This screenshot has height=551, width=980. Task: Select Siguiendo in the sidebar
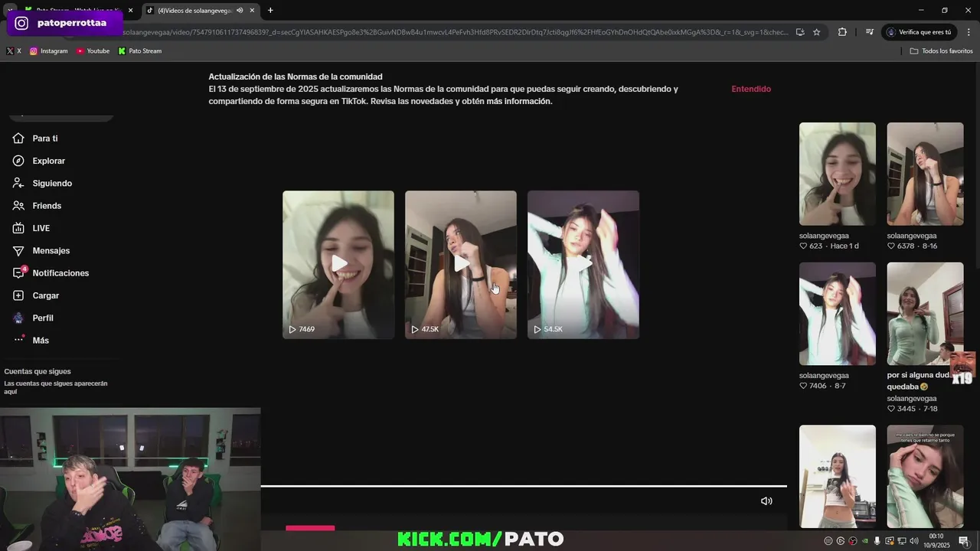coord(52,184)
